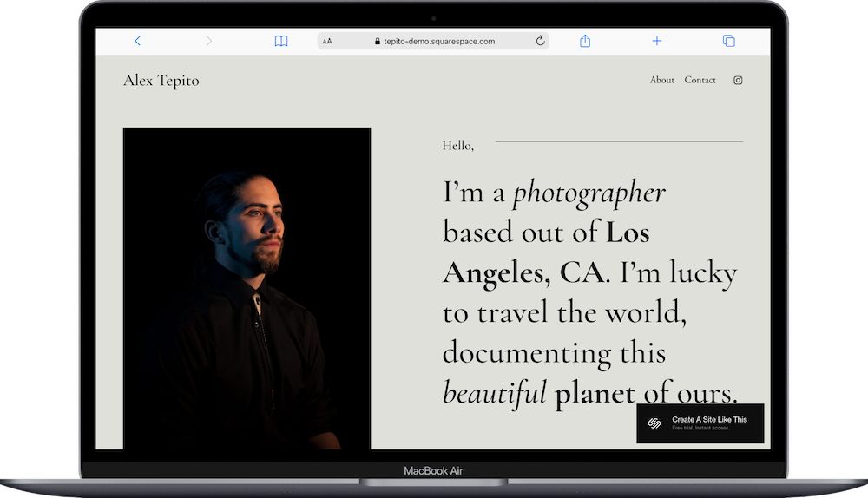Go back with Safari's back arrow

(137, 41)
